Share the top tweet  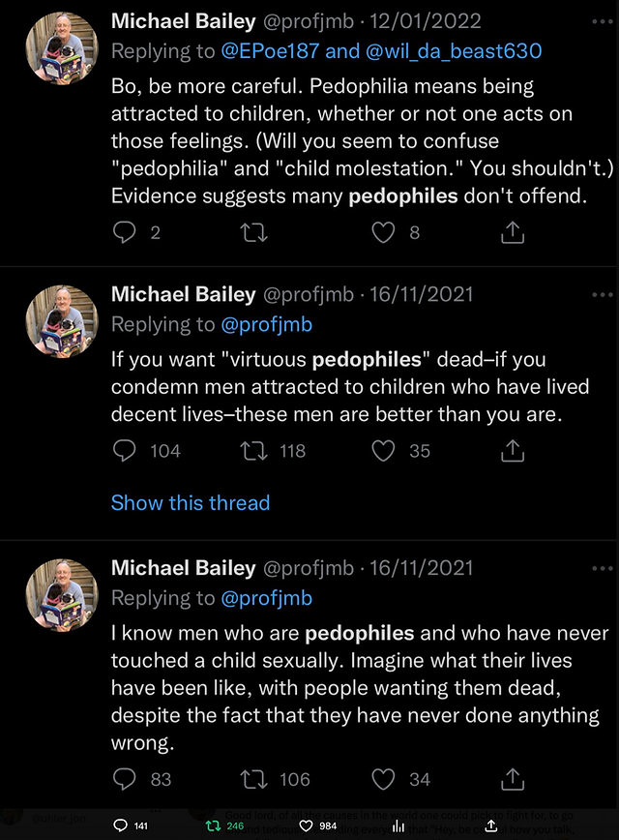[512, 232]
